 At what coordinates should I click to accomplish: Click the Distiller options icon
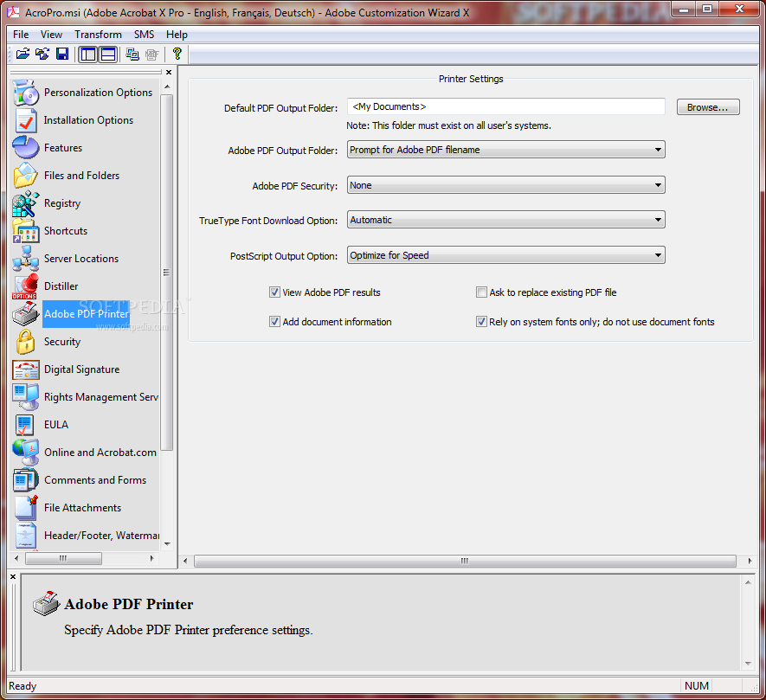(25, 286)
